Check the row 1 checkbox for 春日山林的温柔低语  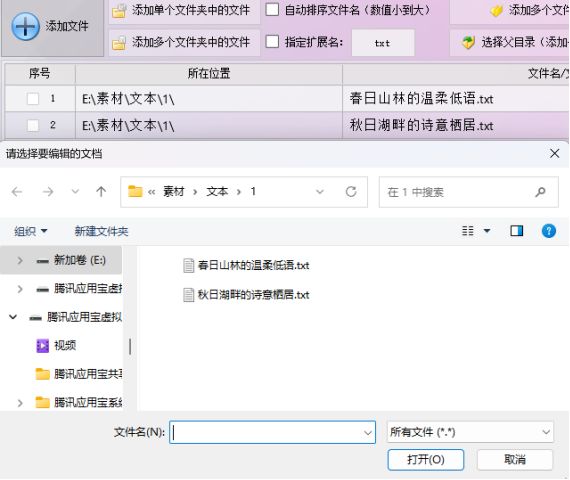click(x=33, y=99)
